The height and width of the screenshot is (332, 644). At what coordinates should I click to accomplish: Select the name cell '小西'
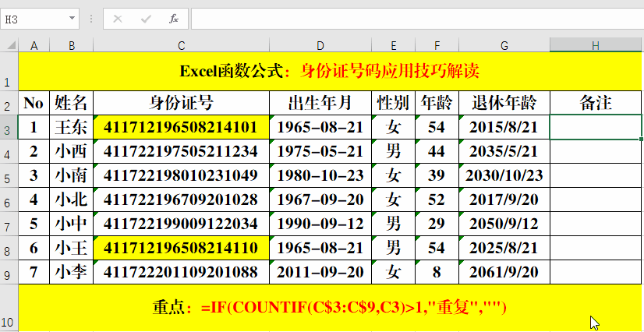click(x=72, y=151)
